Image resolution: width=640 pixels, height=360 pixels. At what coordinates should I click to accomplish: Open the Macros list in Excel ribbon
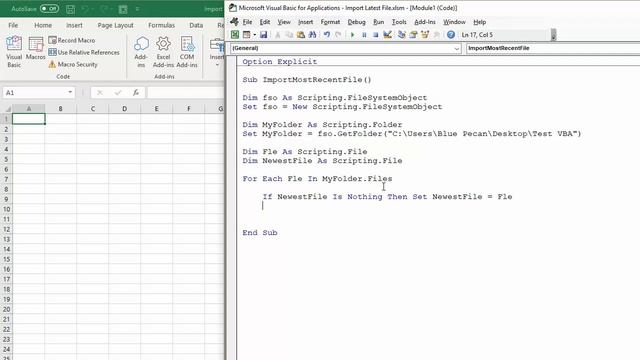point(36,49)
